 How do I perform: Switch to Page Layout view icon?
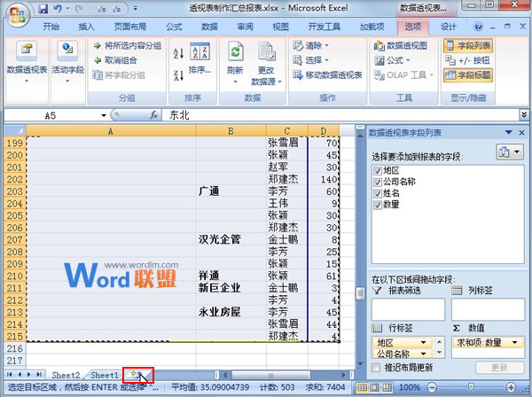pyautogui.click(x=374, y=387)
